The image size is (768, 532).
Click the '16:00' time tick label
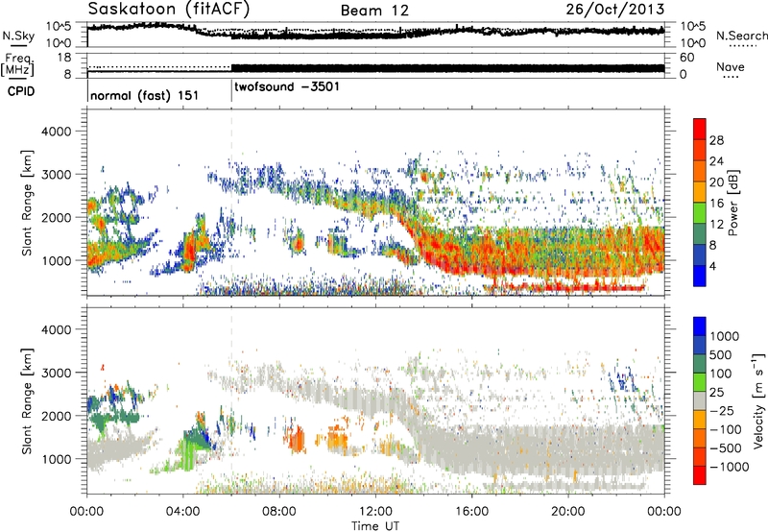point(471,512)
